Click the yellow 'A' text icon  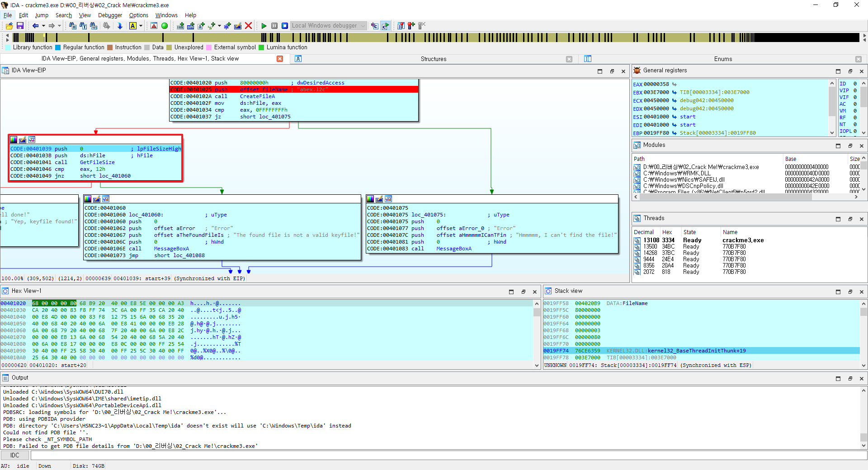click(133, 26)
